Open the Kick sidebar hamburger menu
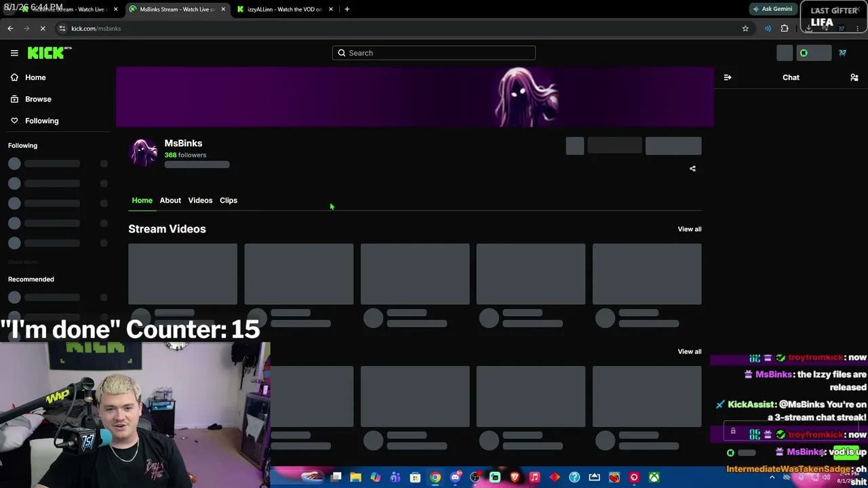Viewport: 868px width, 488px height. (x=14, y=53)
